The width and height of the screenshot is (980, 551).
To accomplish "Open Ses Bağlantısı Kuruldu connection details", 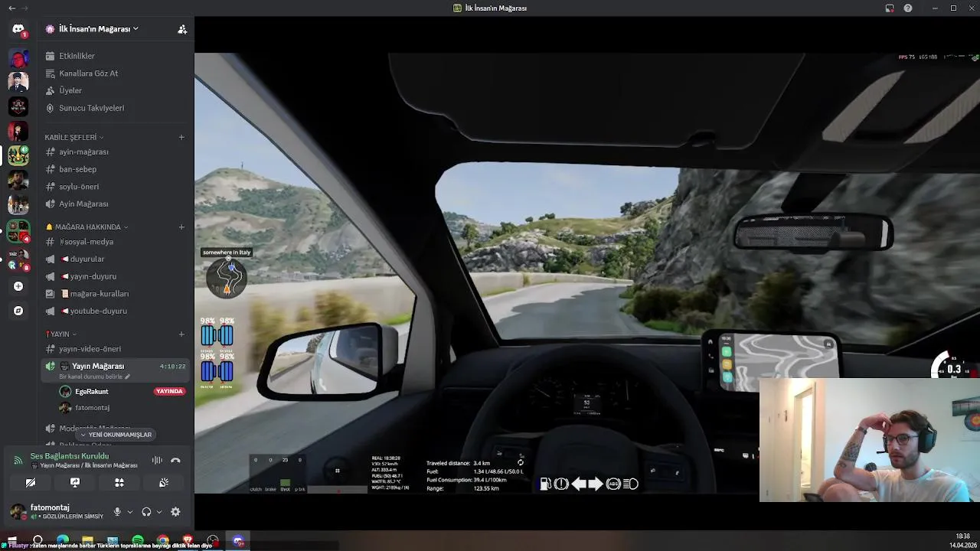I will pyautogui.click(x=70, y=456).
